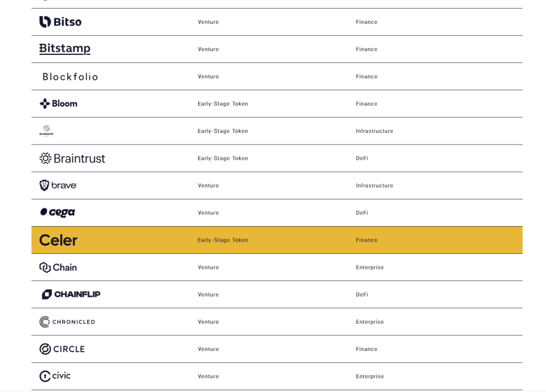Select the Blockfolio logo

(70, 77)
